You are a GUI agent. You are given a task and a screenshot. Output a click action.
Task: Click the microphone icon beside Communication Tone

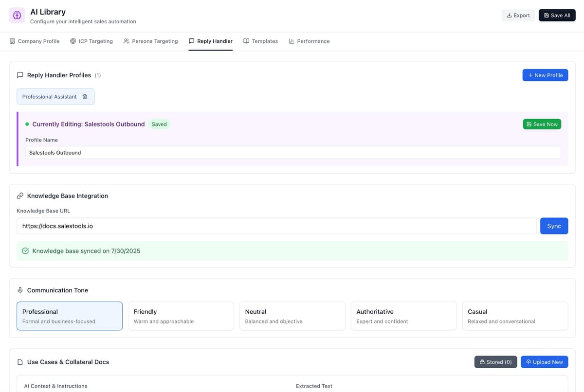click(x=20, y=290)
